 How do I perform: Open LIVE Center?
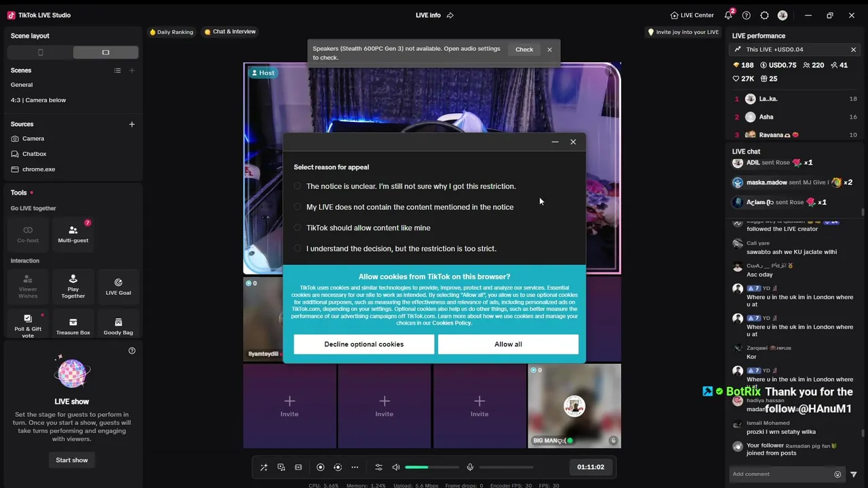tap(692, 15)
